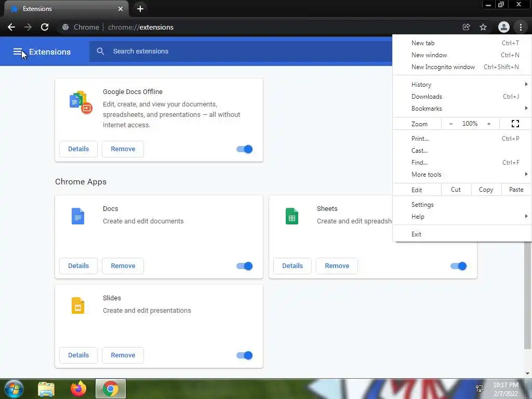The image size is (532, 399).
Task: Open File Explorer from taskbar
Action: pyautogui.click(x=46, y=389)
